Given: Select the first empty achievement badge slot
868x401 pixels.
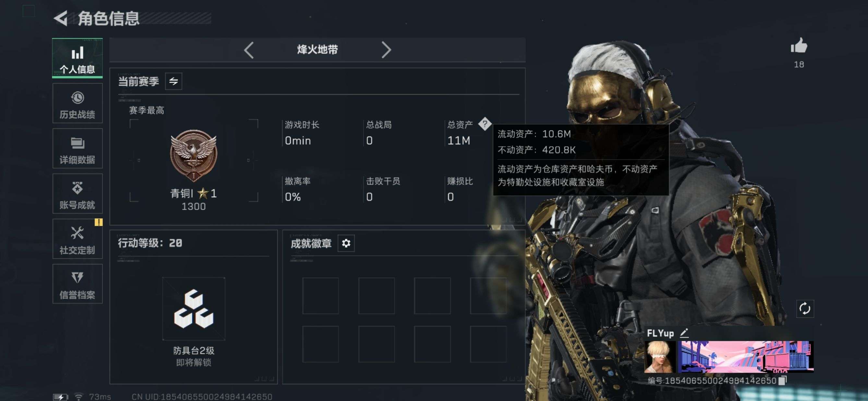Looking at the screenshot, I should point(320,296).
